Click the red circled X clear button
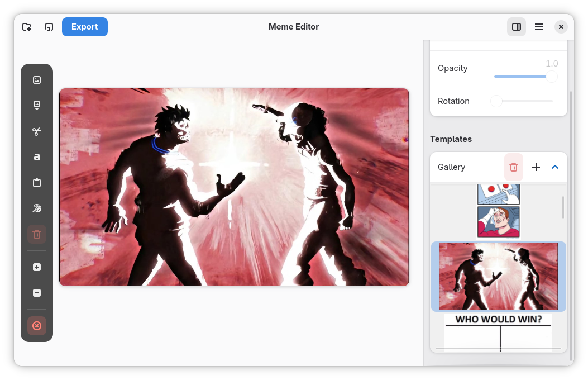The height and width of the screenshot is (380, 588). pos(37,326)
